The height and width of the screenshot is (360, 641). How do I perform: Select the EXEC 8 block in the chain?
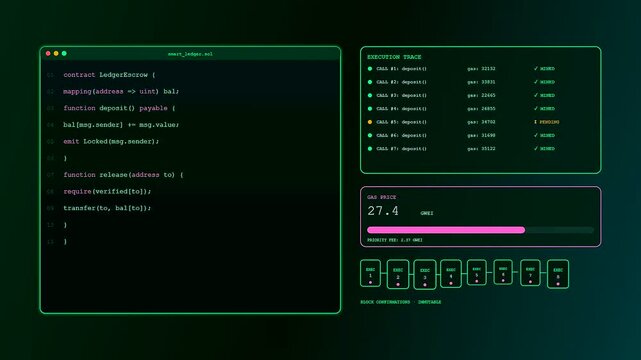click(x=558, y=274)
